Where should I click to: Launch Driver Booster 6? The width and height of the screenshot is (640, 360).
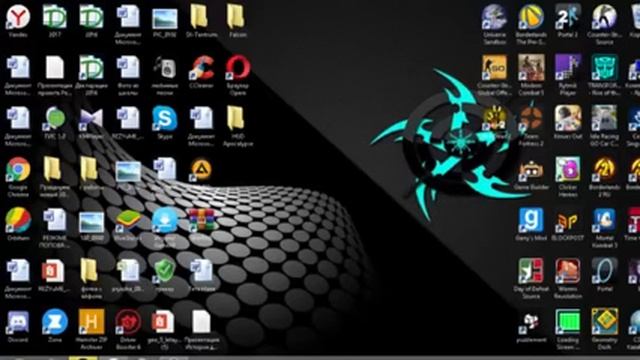tap(128, 322)
